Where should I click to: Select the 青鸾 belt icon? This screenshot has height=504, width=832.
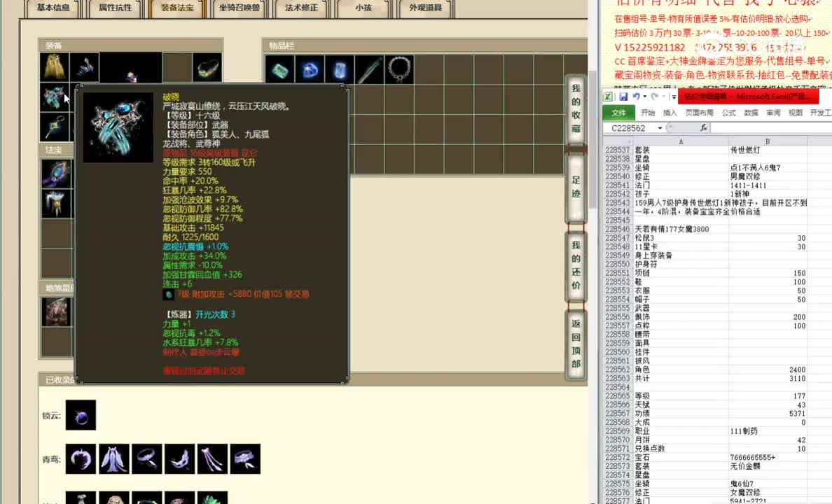pyautogui.click(x=245, y=459)
